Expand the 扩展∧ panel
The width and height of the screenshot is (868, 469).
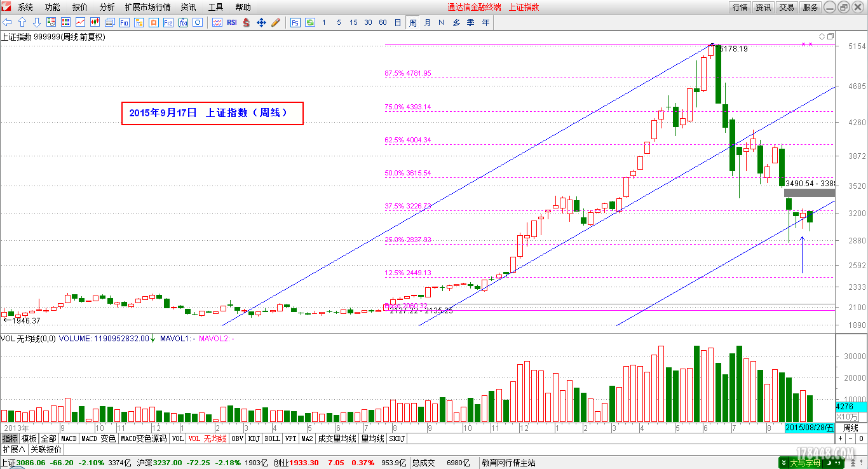coord(14,449)
